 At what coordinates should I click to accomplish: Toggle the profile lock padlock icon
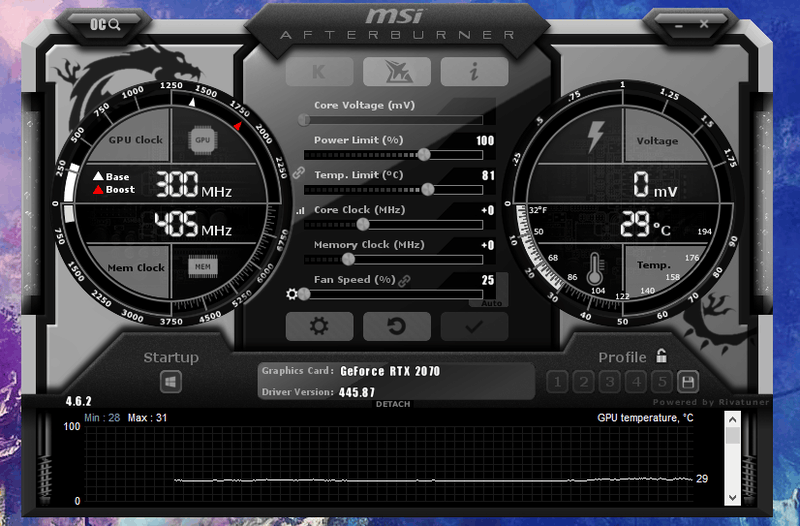pyautogui.click(x=661, y=356)
